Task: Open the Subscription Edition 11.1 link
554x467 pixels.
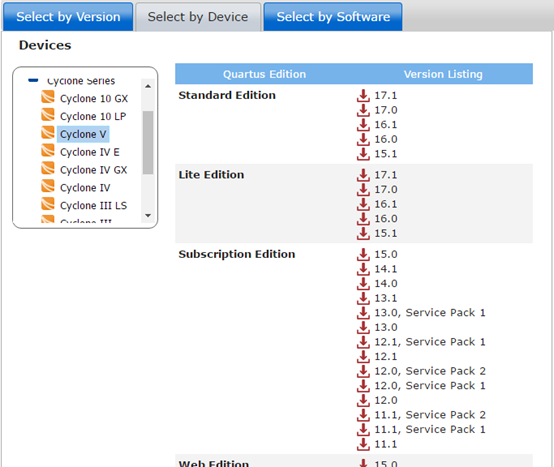Action: (x=386, y=444)
